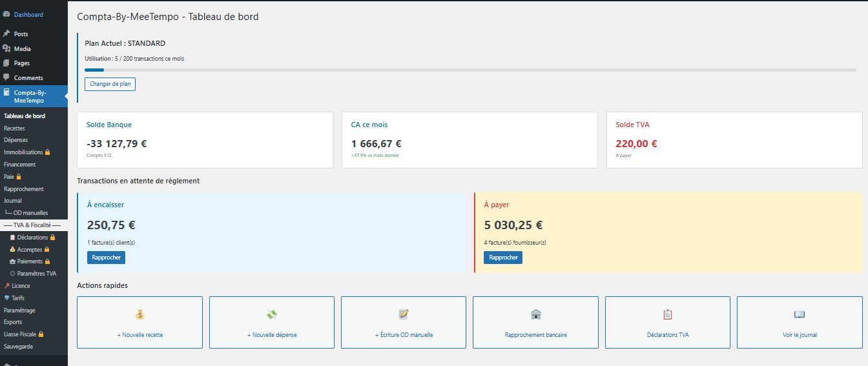The image size is (868, 366).
Task: Select Rapprochement in the sidebar menu
Action: pyautogui.click(x=24, y=189)
